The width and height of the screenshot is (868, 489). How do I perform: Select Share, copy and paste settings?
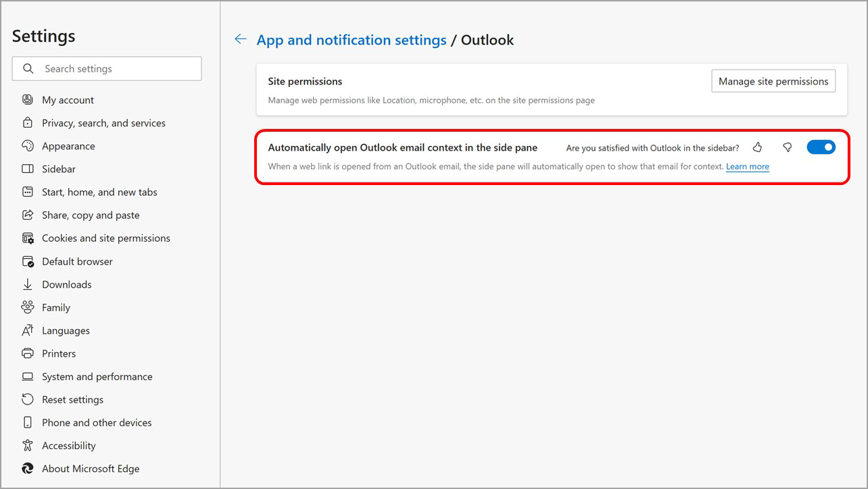click(x=91, y=215)
